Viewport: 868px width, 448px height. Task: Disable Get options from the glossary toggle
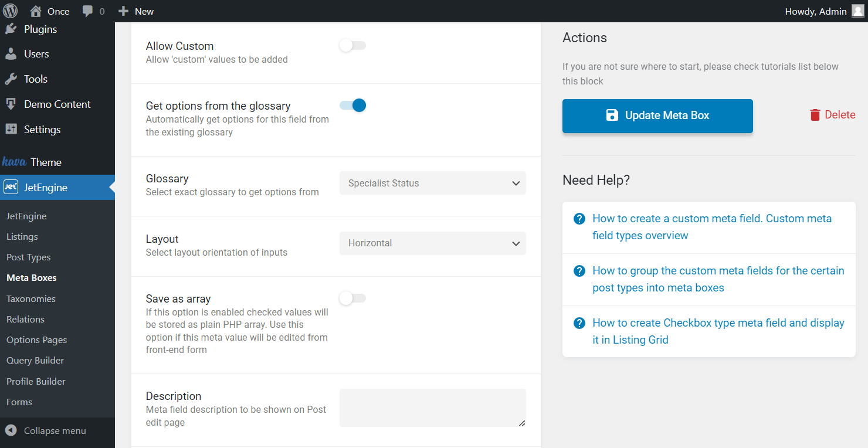pos(352,106)
